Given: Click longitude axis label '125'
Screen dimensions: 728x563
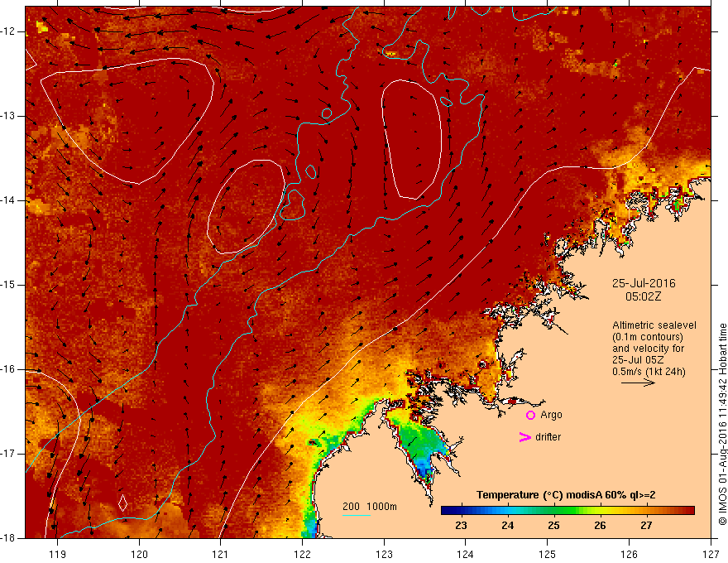Looking at the screenshot, I should 548,554.
